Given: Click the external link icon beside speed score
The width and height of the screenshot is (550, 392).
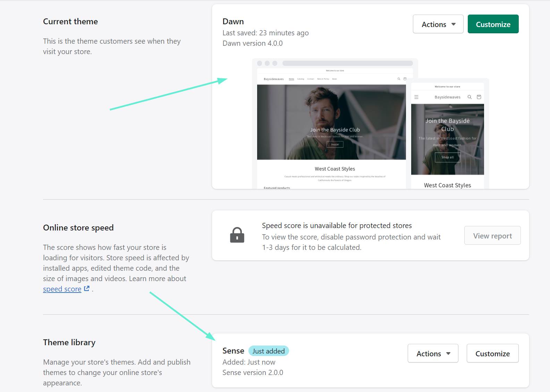Looking at the screenshot, I should point(87,288).
